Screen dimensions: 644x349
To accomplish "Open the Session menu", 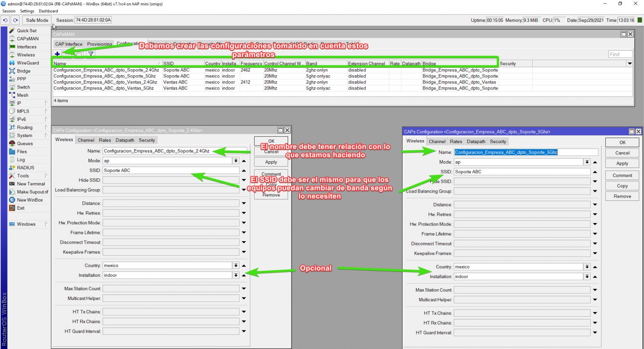I will [9, 11].
